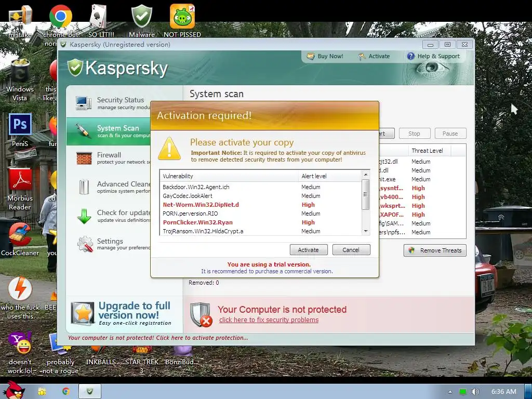Screen dimensions: 532x399
Task: Click the Stop scan button
Action: pyautogui.click(x=415, y=134)
